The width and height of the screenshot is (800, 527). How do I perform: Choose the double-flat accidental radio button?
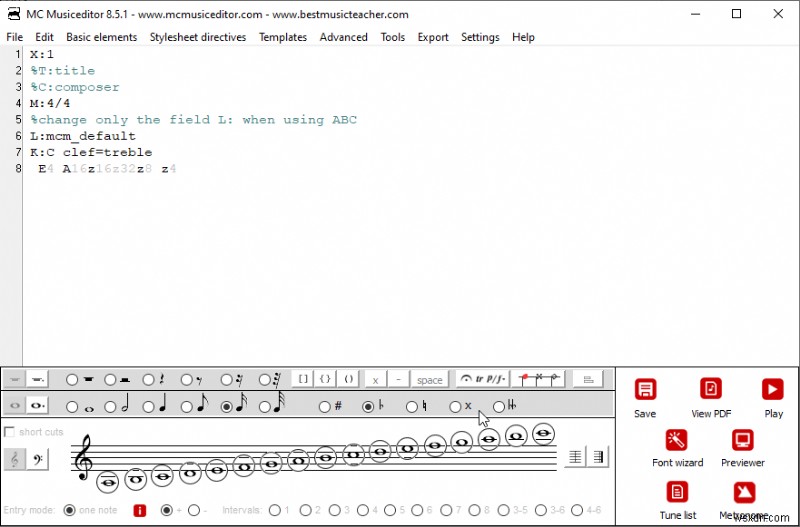point(499,407)
